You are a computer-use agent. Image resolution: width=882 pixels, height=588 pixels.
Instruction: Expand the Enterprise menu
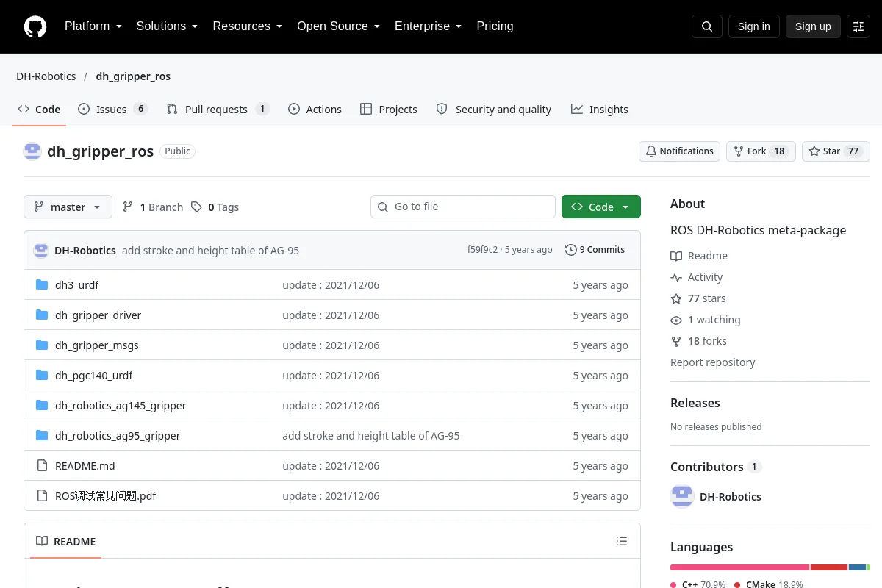click(x=428, y=26)
